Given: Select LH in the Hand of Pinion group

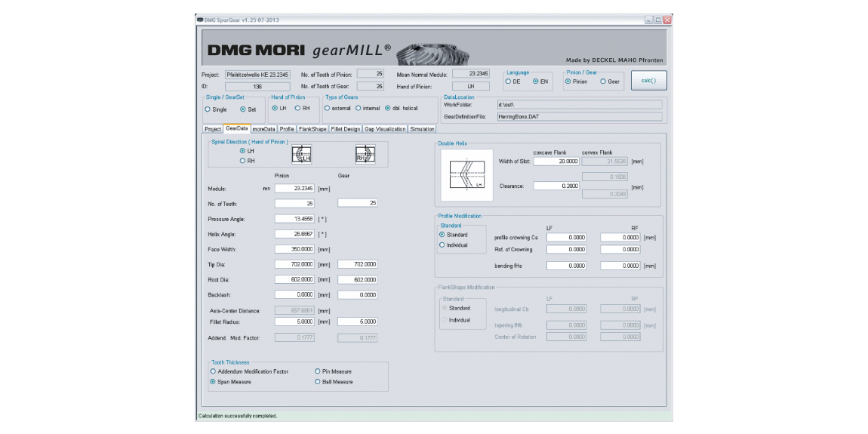Looking at the screenshot, I should pyautogui.click(x=275, y=108).
